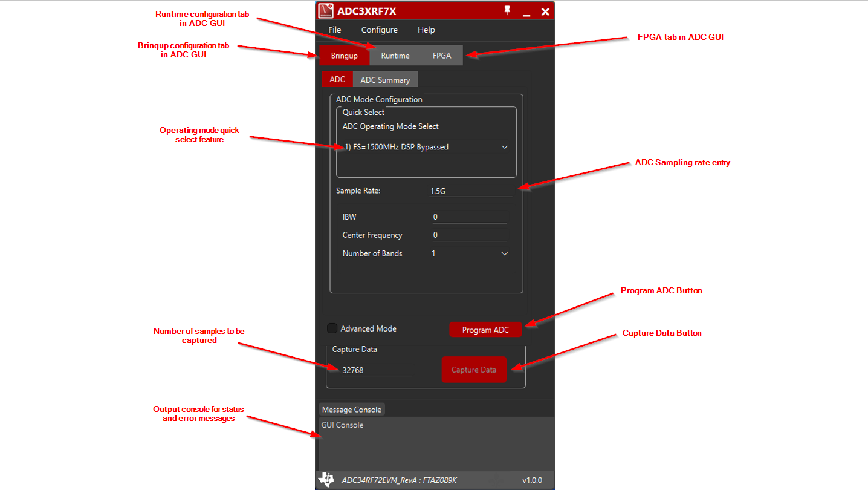Expand the ADC Operating Mode Select dropdown
The image size is (868, 490).
tap(504, 147)
